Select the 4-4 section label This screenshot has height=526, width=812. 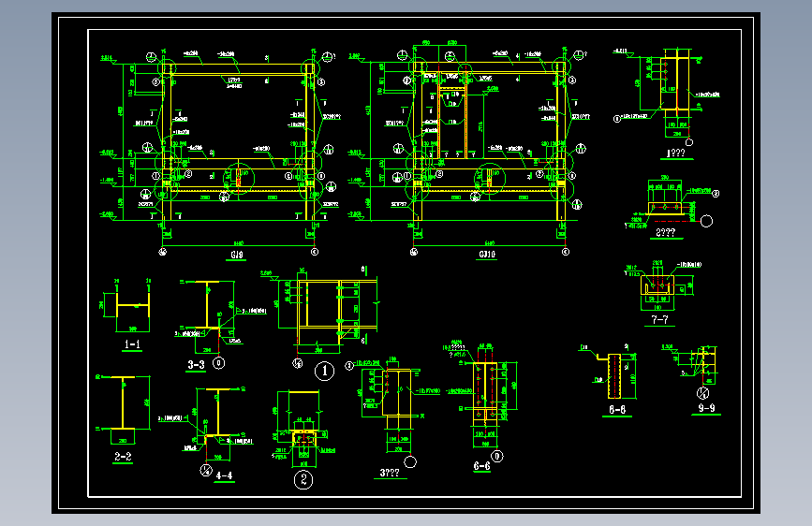[224, 475]
